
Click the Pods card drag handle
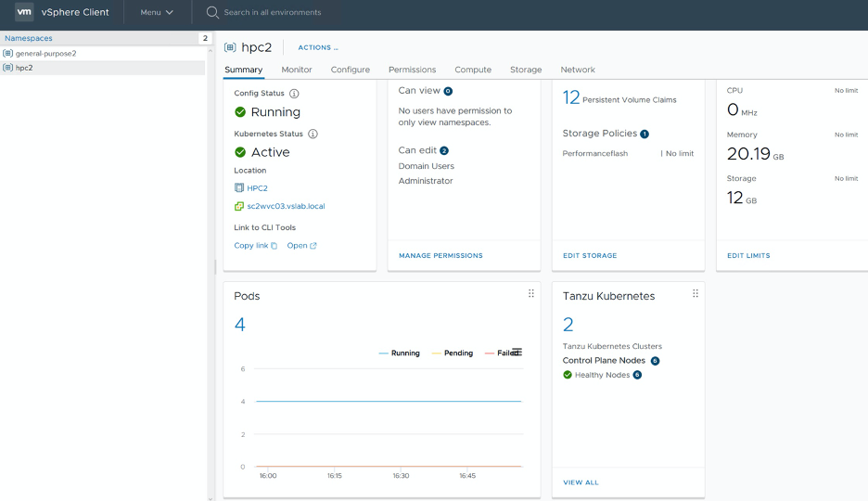point(531,293)
